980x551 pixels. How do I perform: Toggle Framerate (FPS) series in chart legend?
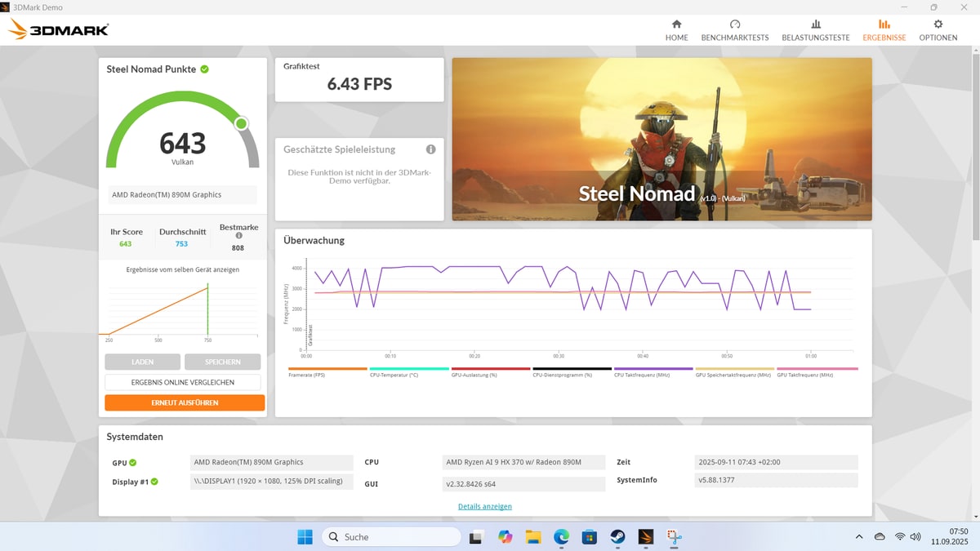tap(327, 371)
